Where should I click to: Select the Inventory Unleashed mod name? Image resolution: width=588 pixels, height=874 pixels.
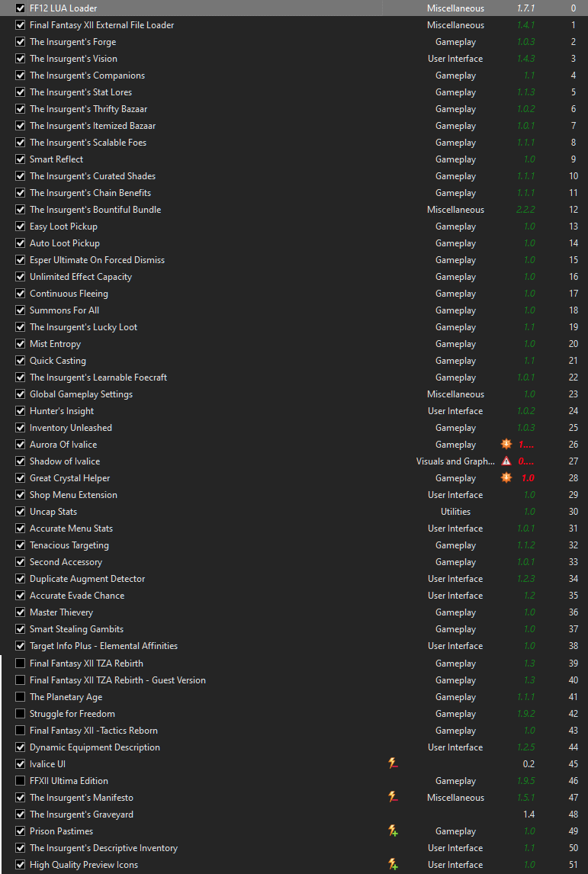[x=71, y=428]
